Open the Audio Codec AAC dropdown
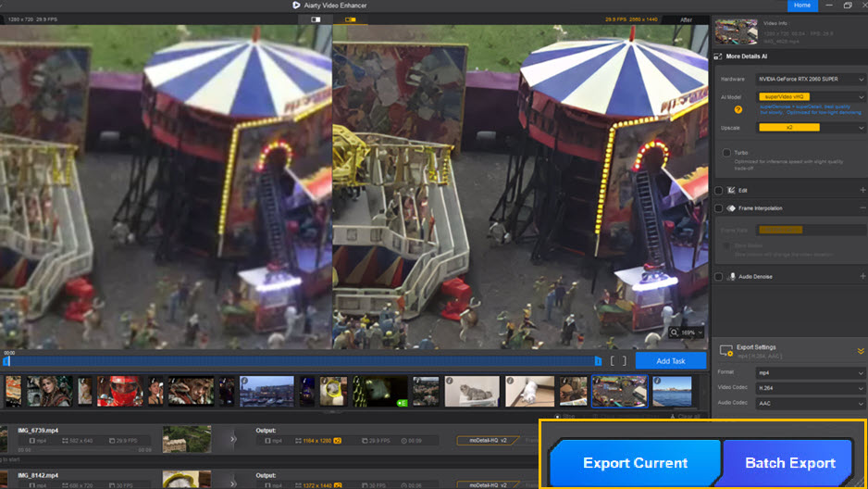Viewport: 868px width, 489px height. [811, 403]
